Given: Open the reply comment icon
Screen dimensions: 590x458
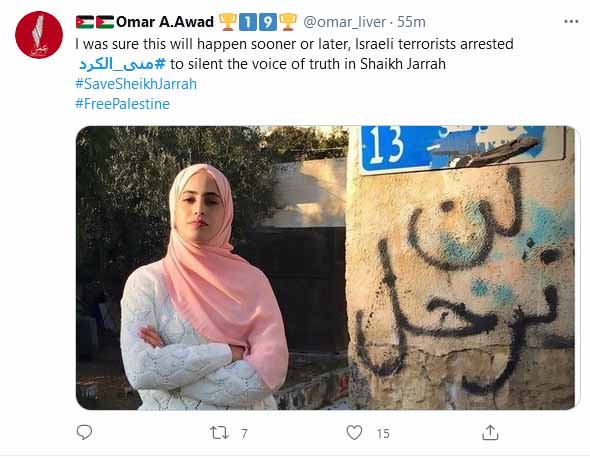Looking at the screenshot, I should click(84, 432).
